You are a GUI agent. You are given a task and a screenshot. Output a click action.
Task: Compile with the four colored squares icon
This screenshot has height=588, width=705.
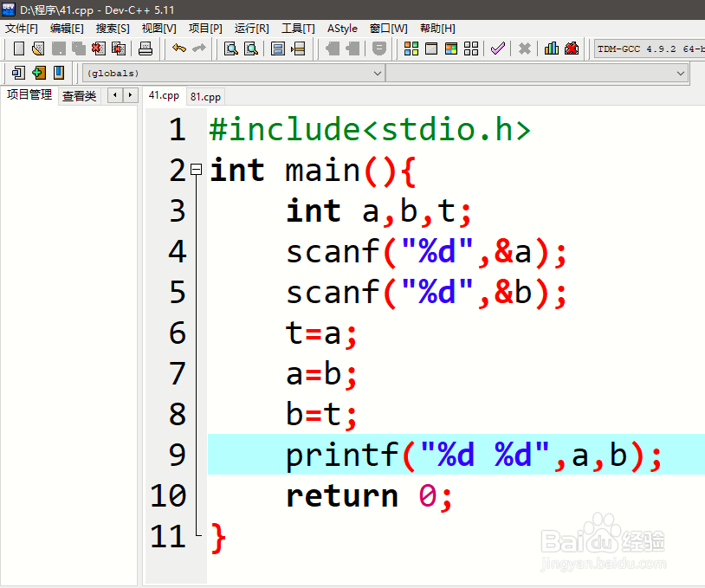point(411,48)
